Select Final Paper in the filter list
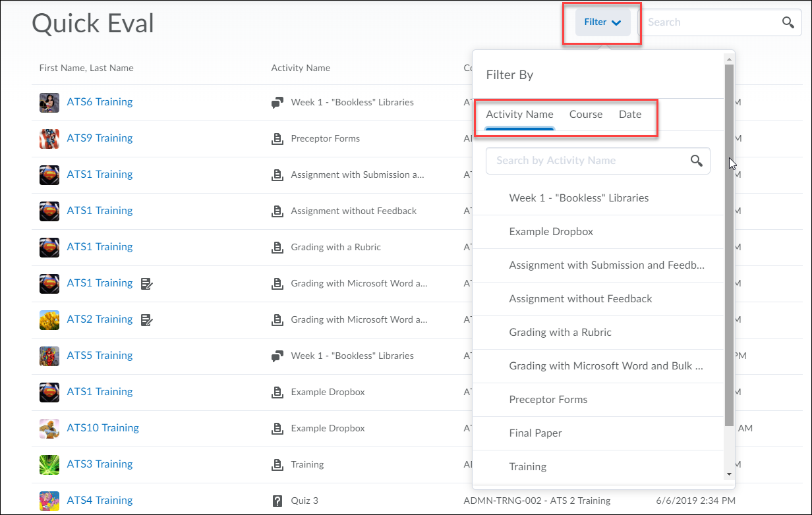Screen dimensions: 812x515 pyautogui.click(x=535, y=433)
